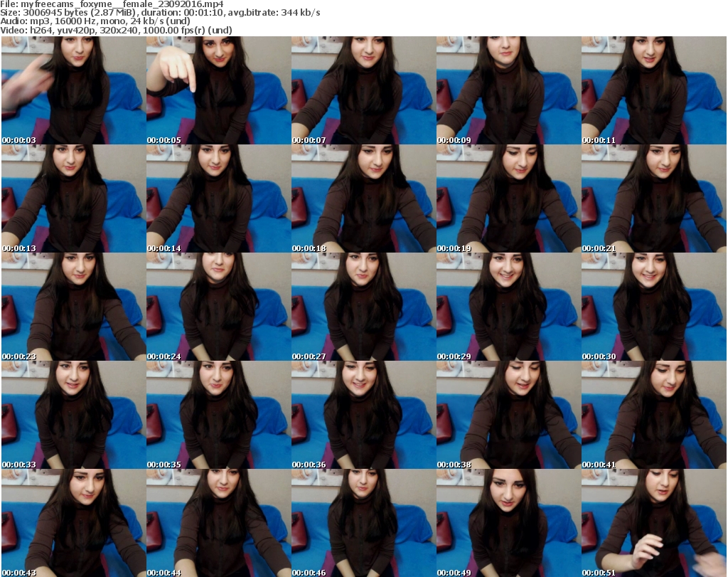Viewport: 728px width, 577px height.
Task: Select the thumbnail frame stamped 00:00:05
Action: tap(219, 90)
